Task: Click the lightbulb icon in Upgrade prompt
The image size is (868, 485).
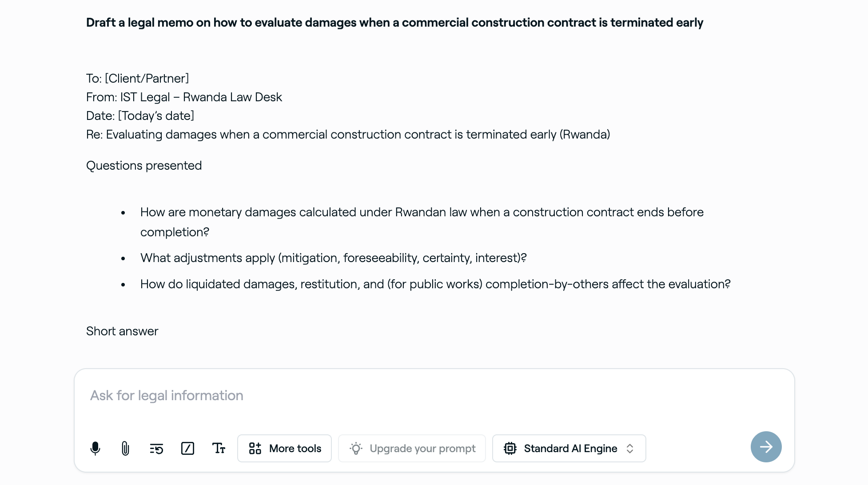Action: (x=356, y=449)
